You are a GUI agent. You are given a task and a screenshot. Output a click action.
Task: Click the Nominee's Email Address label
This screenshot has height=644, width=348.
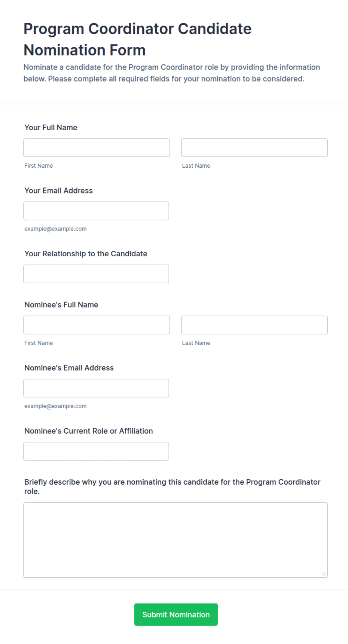pos(69,368)
